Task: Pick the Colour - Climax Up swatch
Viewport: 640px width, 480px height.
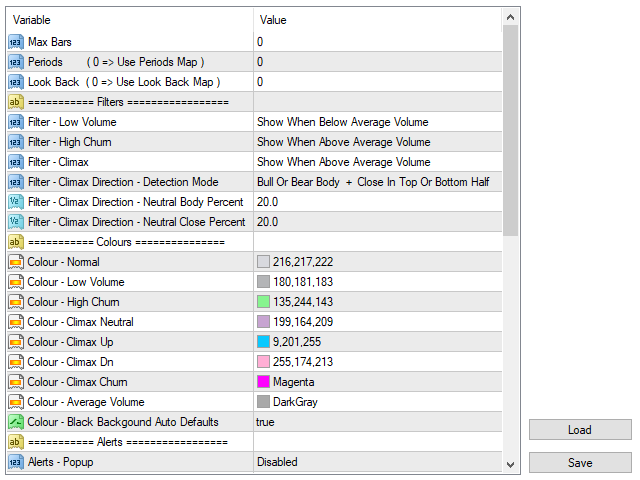Action: coord(264,342)
